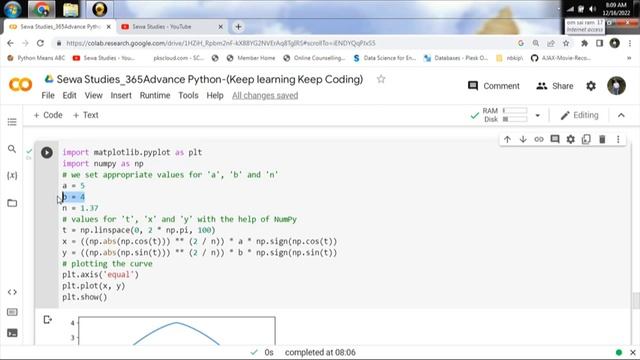Screen dimensions: 640x360
Task: Open Data Science for En... bookmark
Action: pyautogui.click(x=384, y=58)
